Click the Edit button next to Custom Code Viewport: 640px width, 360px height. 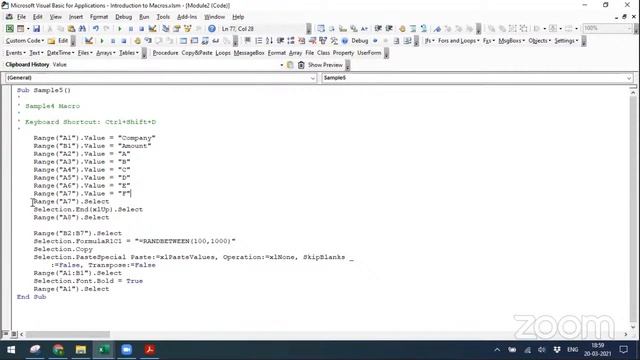[x=63, y=41]
